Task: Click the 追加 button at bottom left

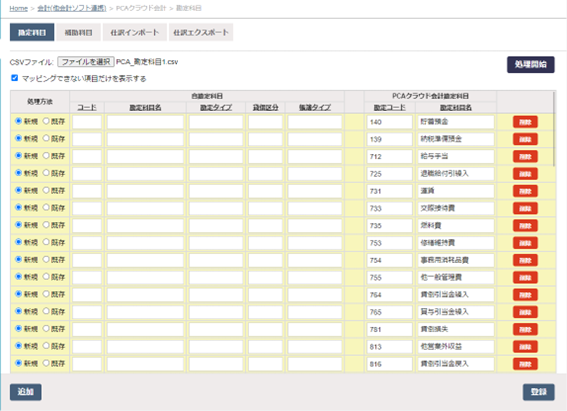Action: point(26,392)
